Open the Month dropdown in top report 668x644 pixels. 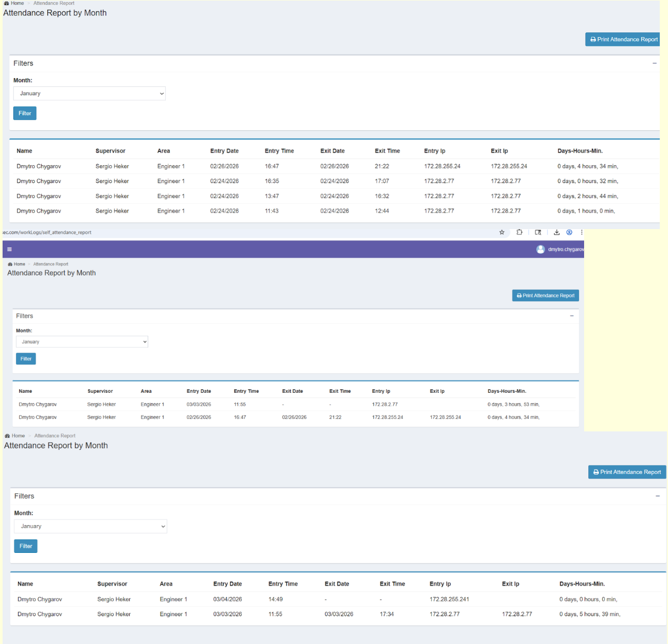(x=90, y=94)
